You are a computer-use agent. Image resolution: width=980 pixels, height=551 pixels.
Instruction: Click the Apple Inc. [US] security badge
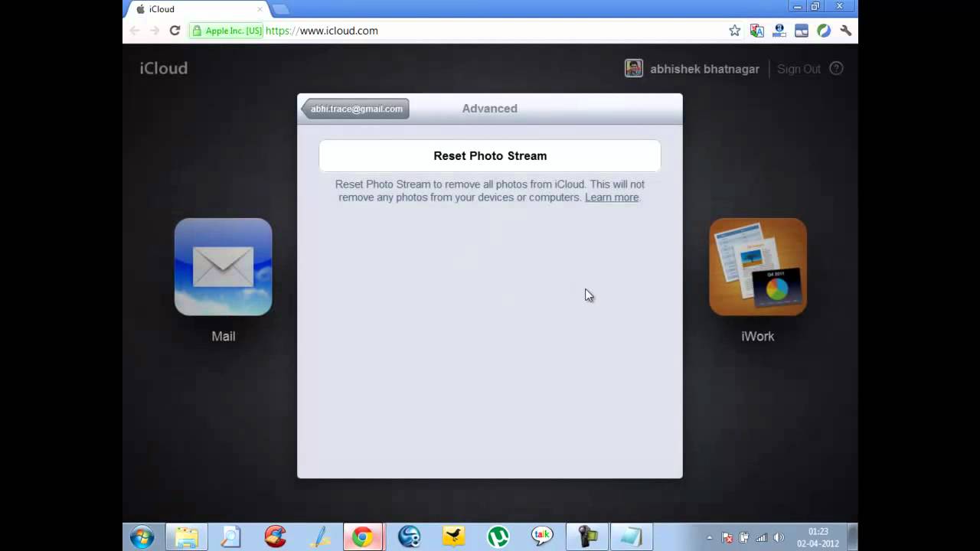coord(227,31)
